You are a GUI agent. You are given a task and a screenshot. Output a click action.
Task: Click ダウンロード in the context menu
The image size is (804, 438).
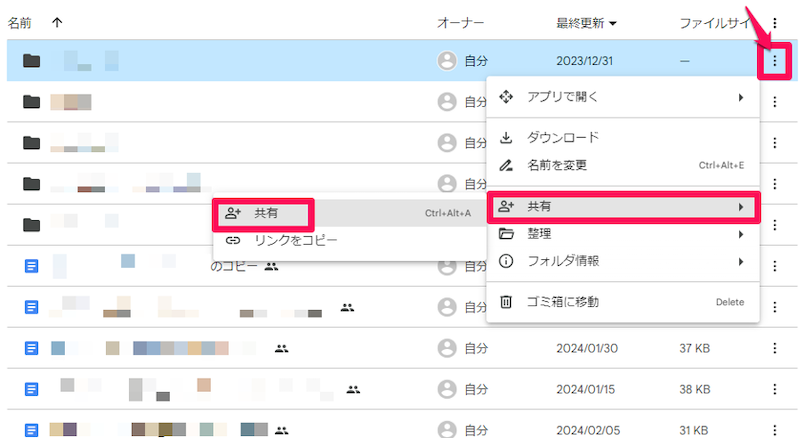[563, 137]
